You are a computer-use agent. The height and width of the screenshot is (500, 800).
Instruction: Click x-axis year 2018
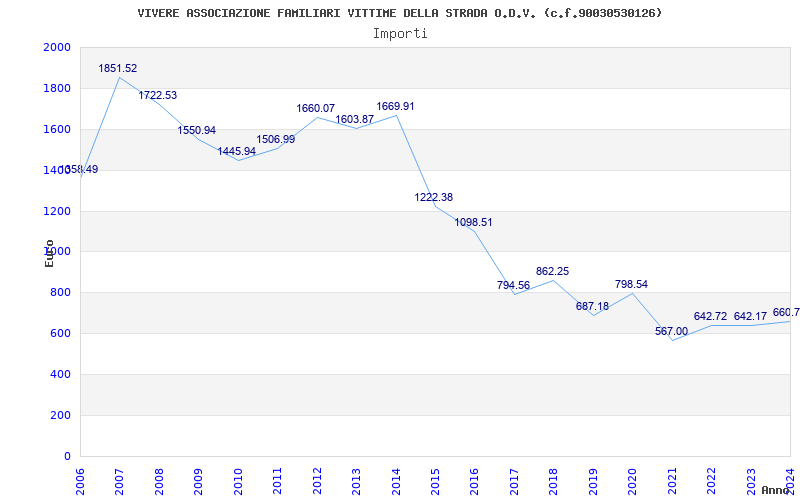(554, 481)
